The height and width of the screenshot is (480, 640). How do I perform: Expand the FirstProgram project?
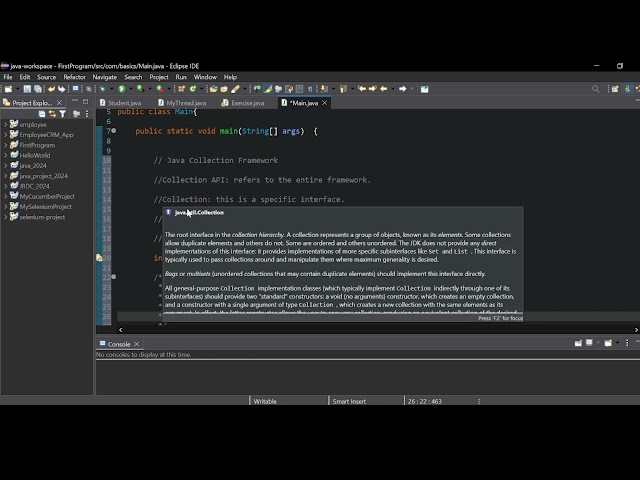(x=5, y=145)
